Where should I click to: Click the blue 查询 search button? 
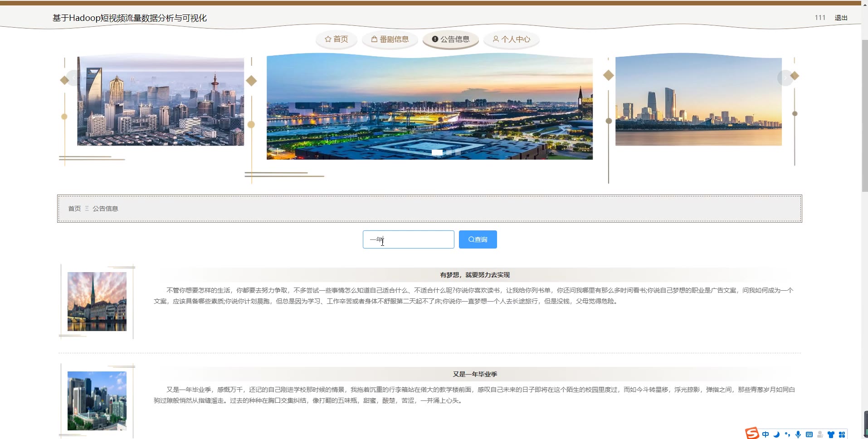click(x=478, y=239)
